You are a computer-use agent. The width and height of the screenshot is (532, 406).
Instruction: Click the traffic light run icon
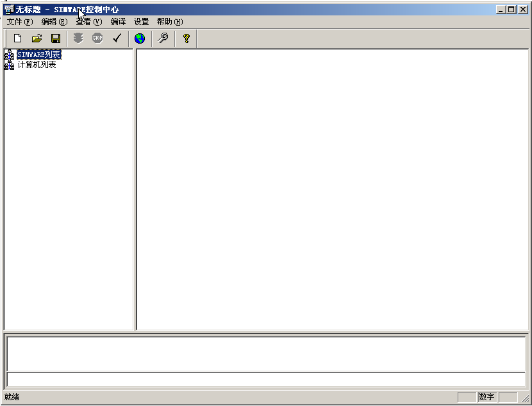78,38
